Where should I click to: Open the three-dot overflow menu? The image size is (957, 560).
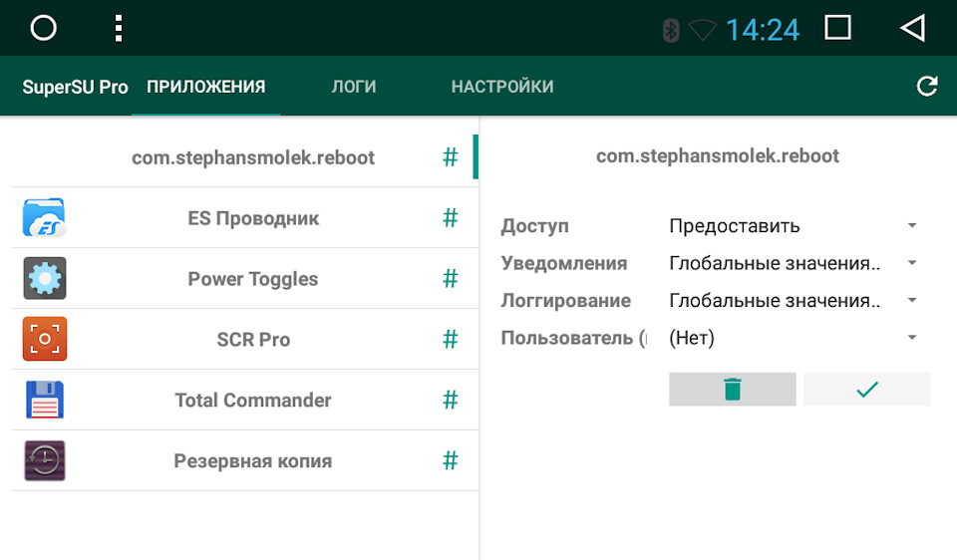click(119, 28)
